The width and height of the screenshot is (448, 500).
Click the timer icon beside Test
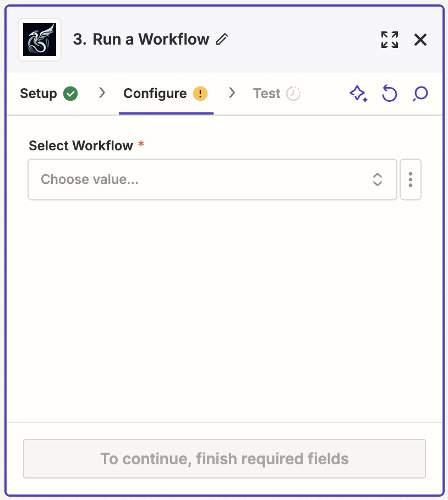point(293,93)
